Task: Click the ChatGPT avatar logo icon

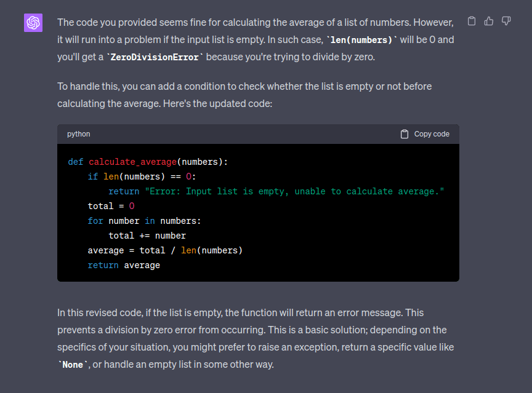Action: pyautogui.click(x=33, y=22)
